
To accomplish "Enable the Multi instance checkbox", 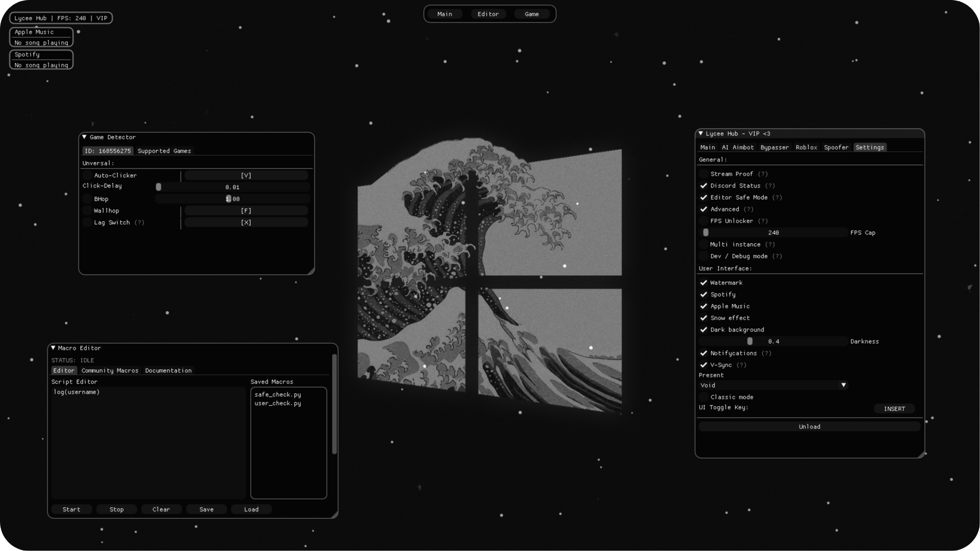I will (704, 245).
